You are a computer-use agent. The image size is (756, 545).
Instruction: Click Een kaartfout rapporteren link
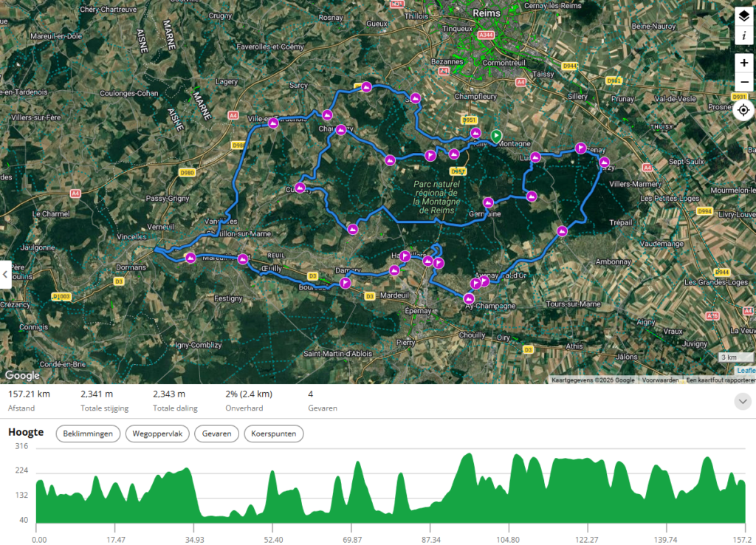click(721, 380)
